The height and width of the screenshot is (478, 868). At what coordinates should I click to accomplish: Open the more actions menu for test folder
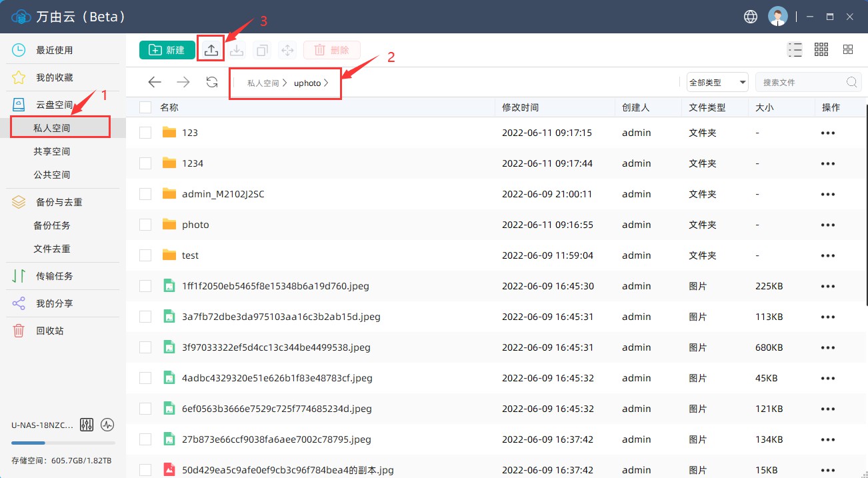[x=828, y=255]
